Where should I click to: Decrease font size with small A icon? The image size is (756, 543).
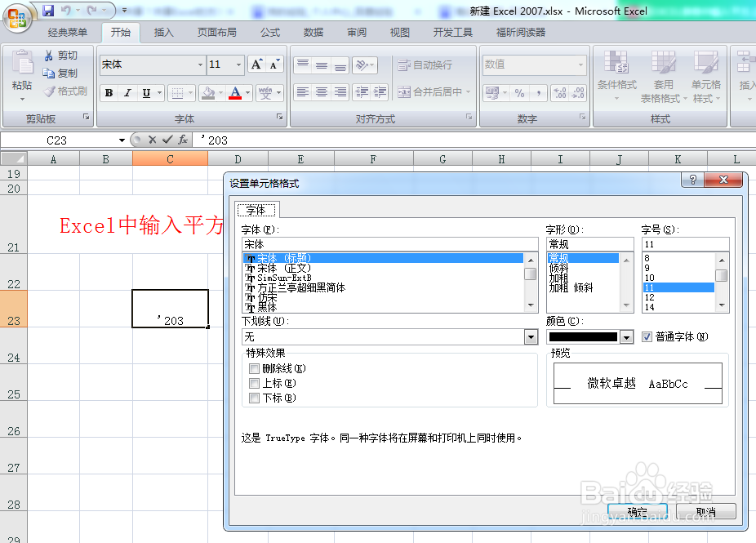pyautogui.click(x=273, y=65)
